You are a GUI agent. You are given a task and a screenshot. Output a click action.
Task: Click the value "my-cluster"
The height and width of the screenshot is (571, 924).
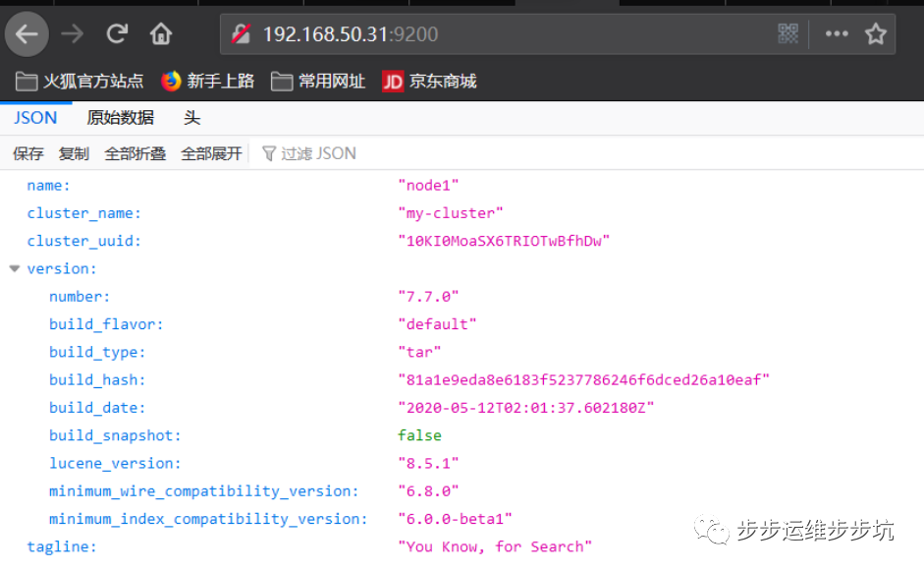pos(451,213)
